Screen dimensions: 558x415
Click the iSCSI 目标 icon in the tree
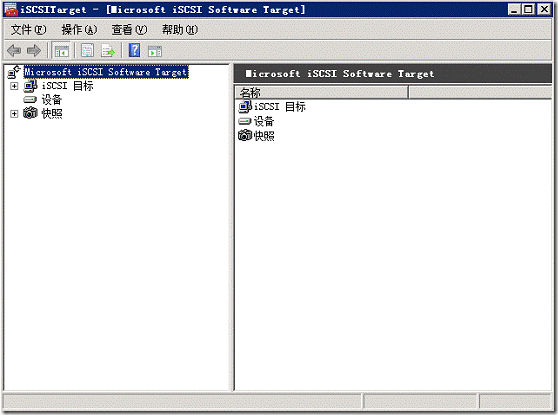click(30, 86)
